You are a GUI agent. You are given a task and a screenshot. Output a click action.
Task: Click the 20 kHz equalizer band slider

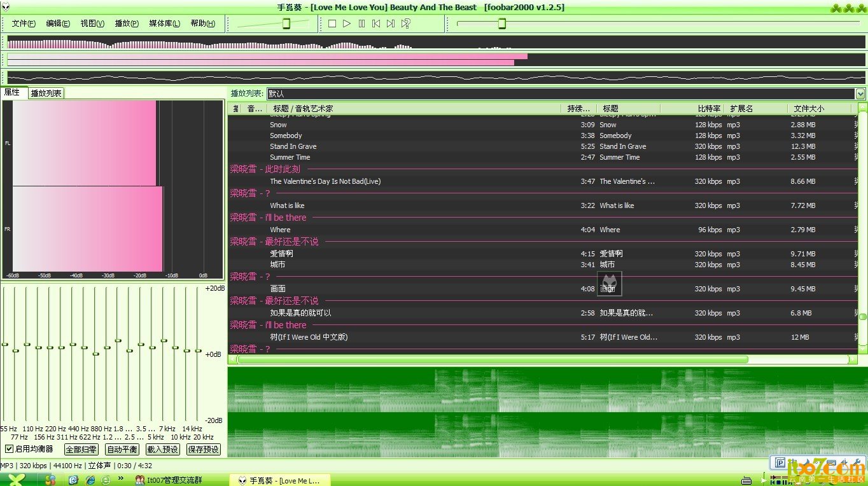[199, 351]
